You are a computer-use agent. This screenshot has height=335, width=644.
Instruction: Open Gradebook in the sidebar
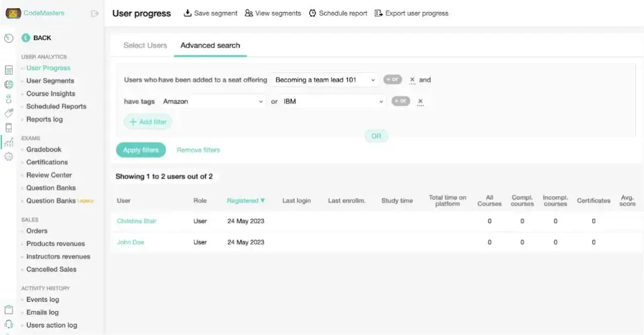click(x=44, y=150)
